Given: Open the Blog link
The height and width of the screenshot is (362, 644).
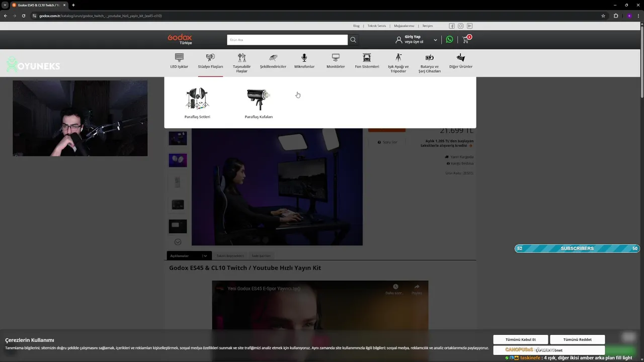Looking at the screenshot, I should (356, 26).
